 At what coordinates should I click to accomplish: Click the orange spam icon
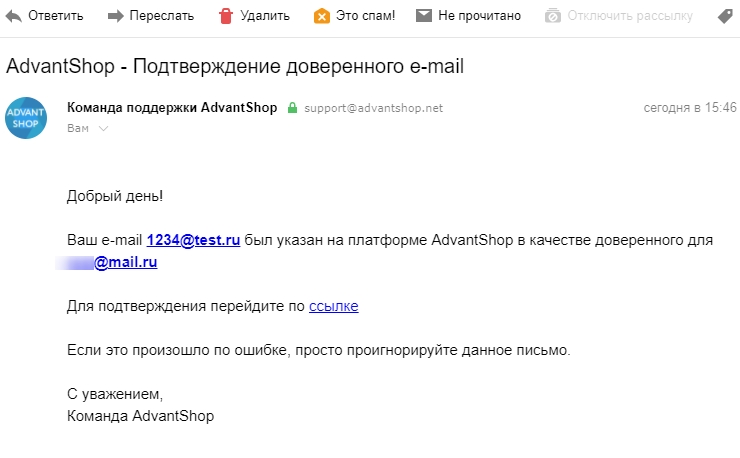322,16
